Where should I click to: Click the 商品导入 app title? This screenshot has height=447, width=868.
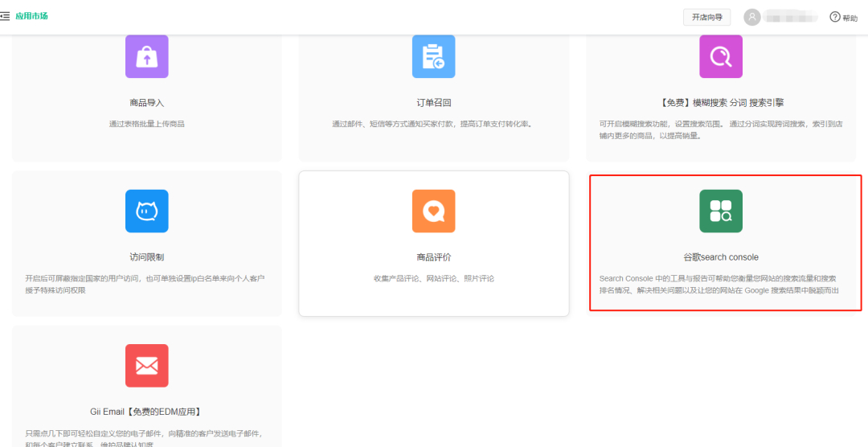pos(146,103)
